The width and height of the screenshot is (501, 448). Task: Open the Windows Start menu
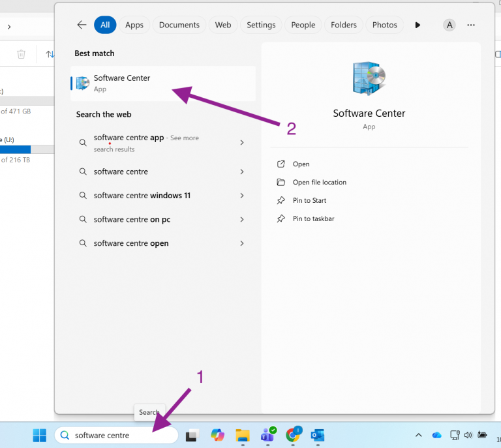40,435
